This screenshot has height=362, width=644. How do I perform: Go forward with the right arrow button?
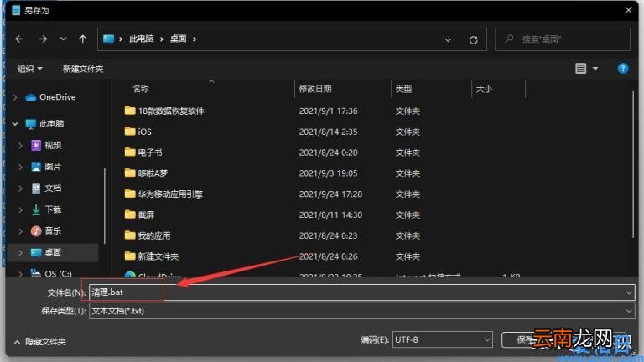[x=43, y=39]
